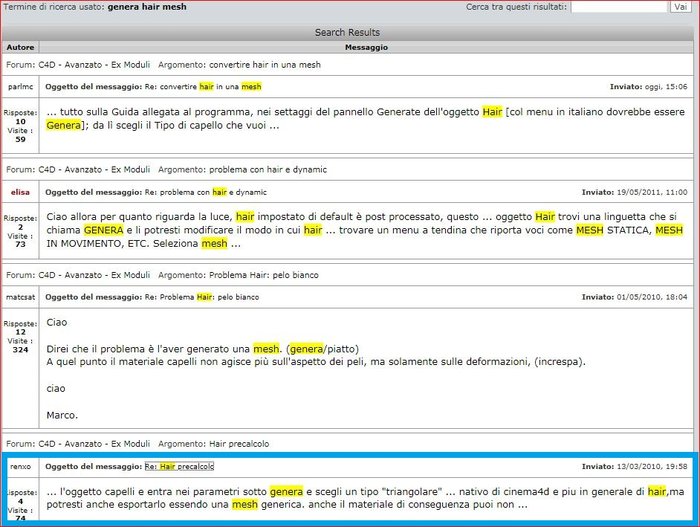
Task: Click the search term 'genera hair mesh'
Action: point(147,7)
